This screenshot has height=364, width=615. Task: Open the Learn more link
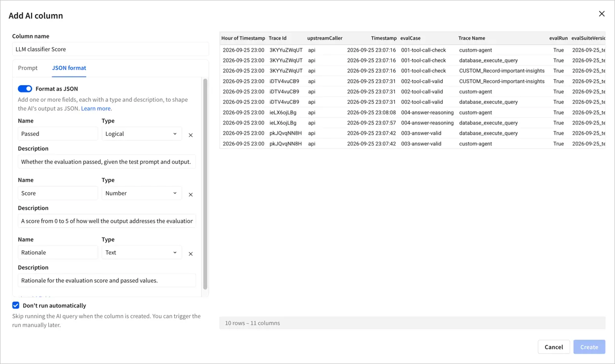coord(96,108)
